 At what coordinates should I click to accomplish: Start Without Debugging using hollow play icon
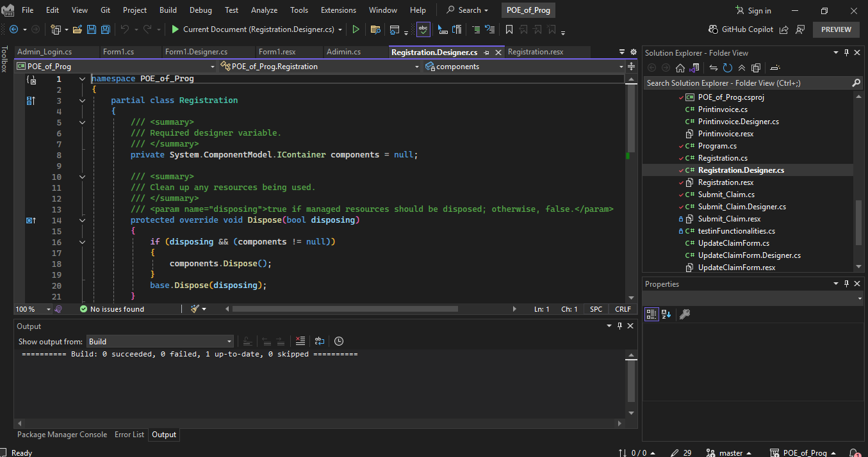pos(356,29)
